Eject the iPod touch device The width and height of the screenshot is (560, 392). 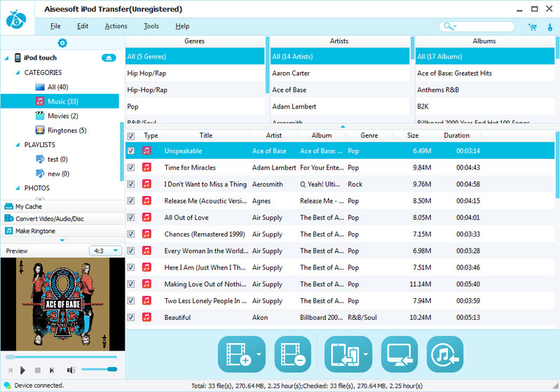click(109, 57)
